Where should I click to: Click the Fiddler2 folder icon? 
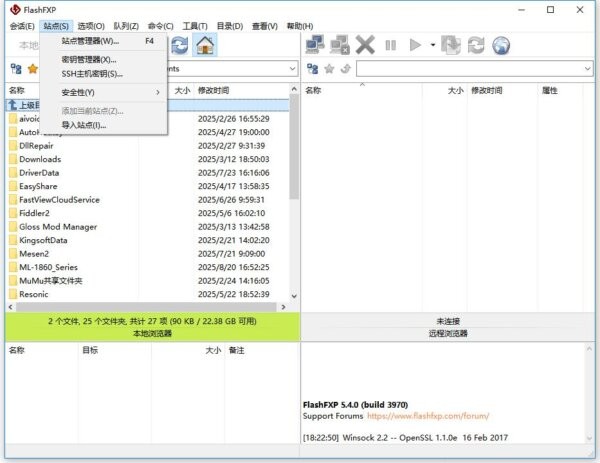click(13, 213)
